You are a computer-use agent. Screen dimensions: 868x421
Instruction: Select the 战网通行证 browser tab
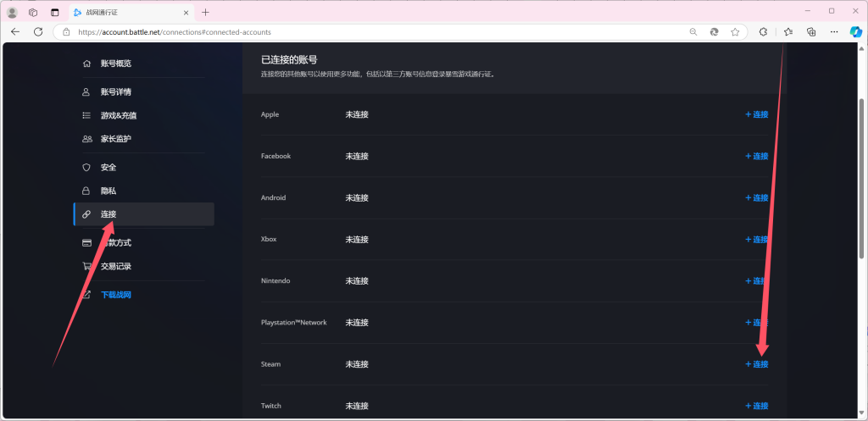tap(131, 12)
